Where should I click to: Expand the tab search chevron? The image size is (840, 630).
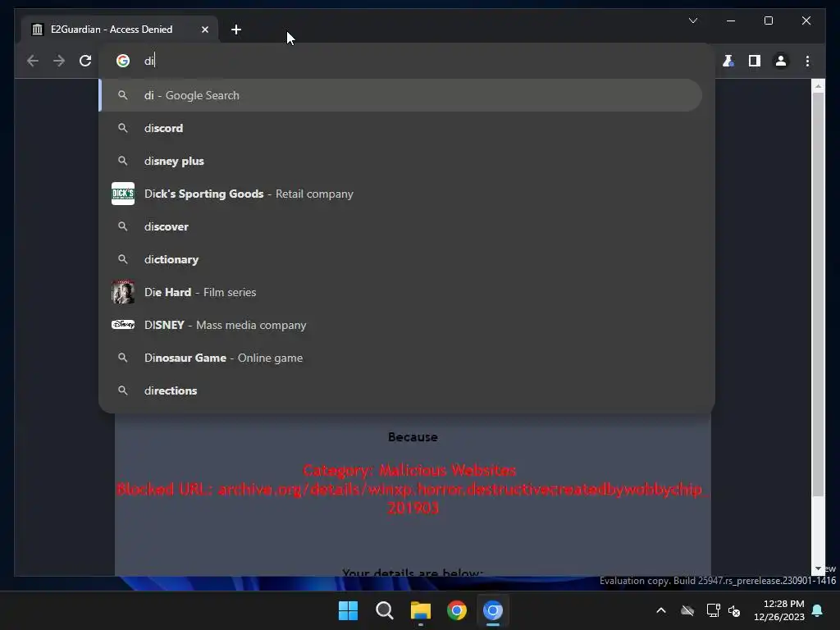pyautogui.click(x=692, y=21)
